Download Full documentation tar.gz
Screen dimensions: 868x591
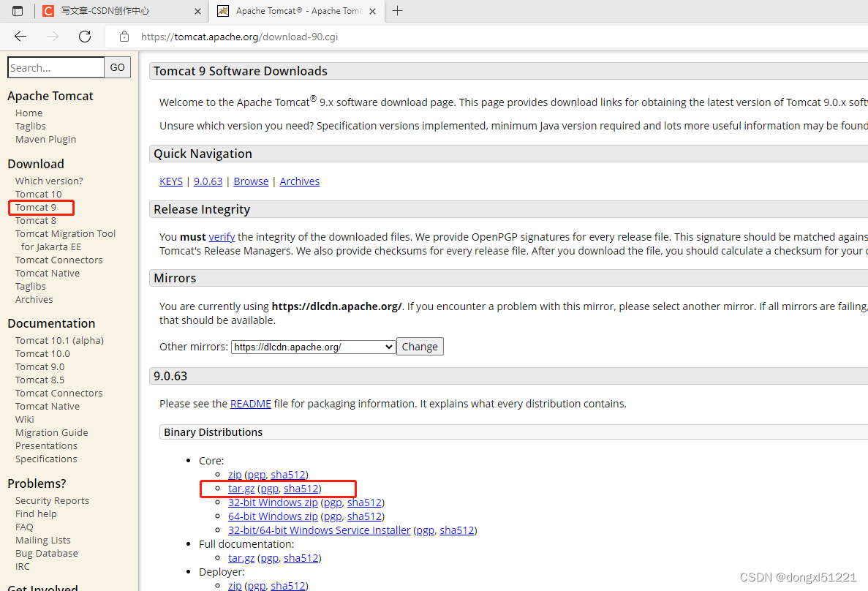point(241,558)
